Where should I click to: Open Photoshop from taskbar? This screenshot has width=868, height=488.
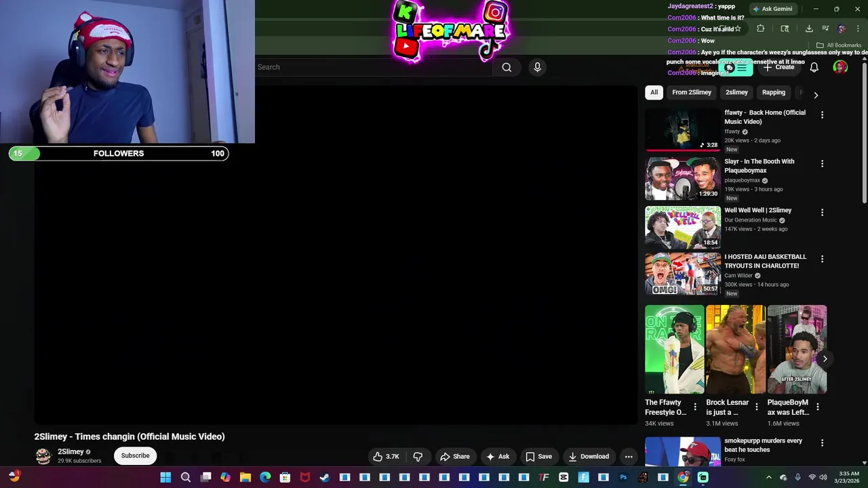click(x=623, y=478)
